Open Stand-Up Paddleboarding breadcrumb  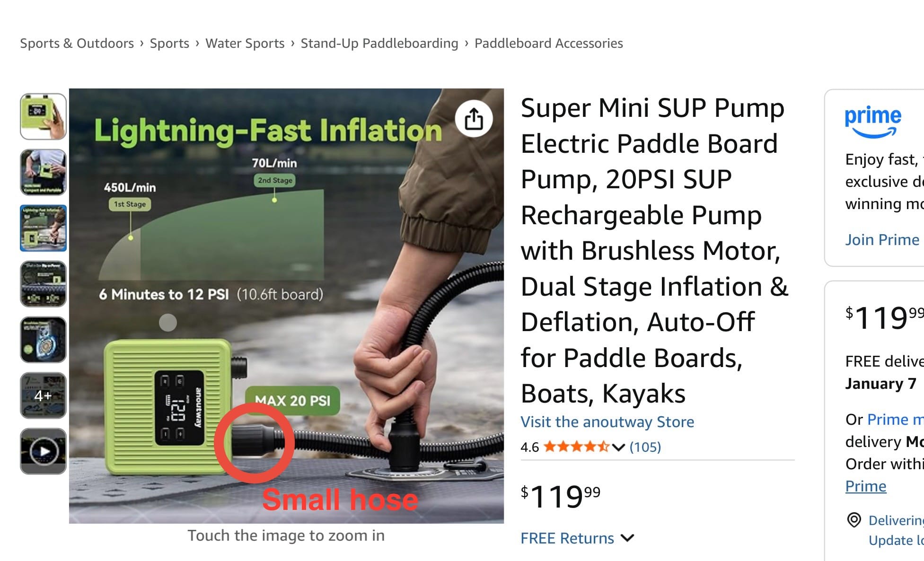(x=379, y=44)
